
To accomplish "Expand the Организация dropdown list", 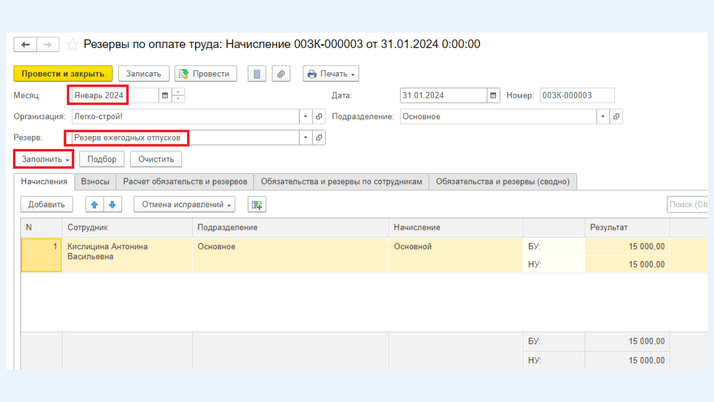I will 306,117.
